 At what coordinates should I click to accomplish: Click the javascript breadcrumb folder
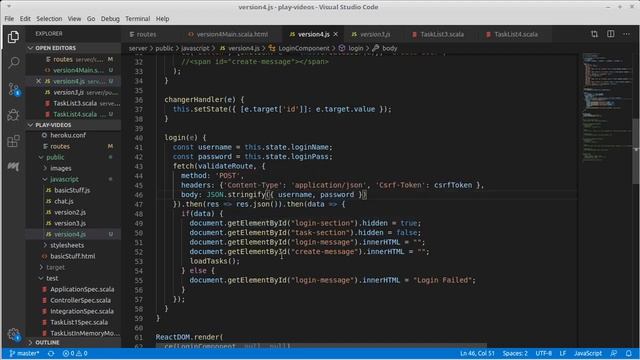coord(195,48)
